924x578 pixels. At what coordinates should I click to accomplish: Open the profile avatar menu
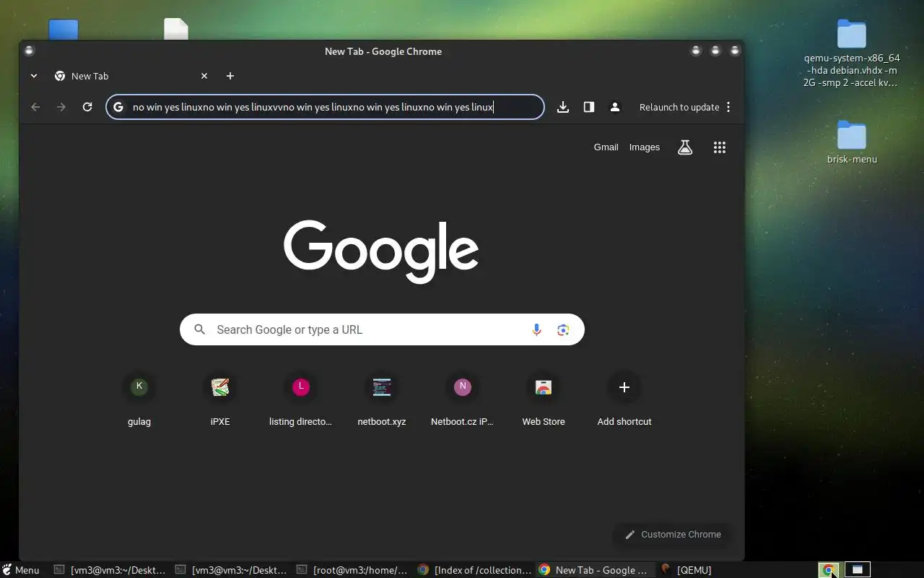coord(615,107)
